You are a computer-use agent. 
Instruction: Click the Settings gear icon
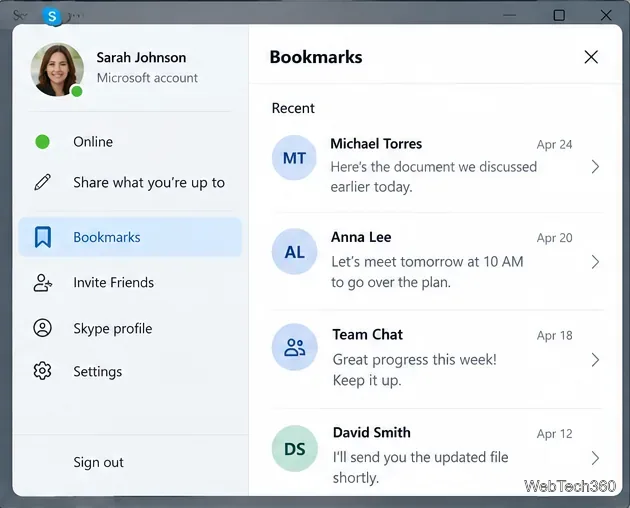(x=42, y=371)
